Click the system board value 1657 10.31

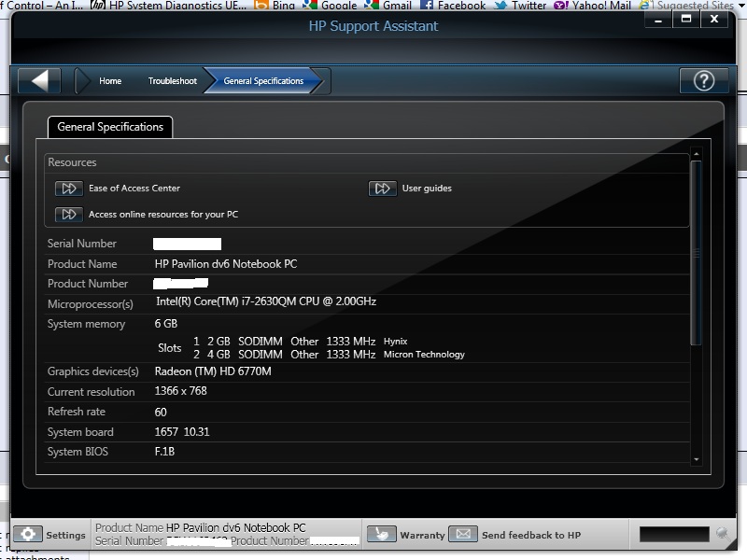pos(182,432)
